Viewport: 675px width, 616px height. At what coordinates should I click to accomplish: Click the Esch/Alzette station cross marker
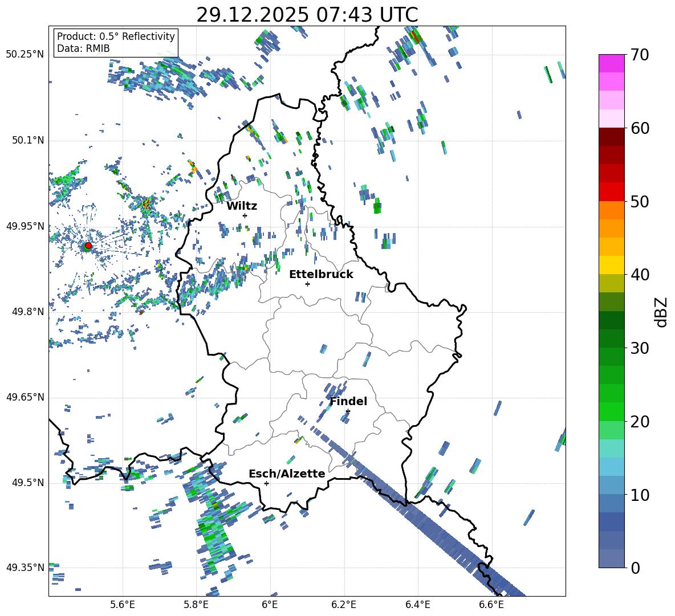(x=266, y=483)
